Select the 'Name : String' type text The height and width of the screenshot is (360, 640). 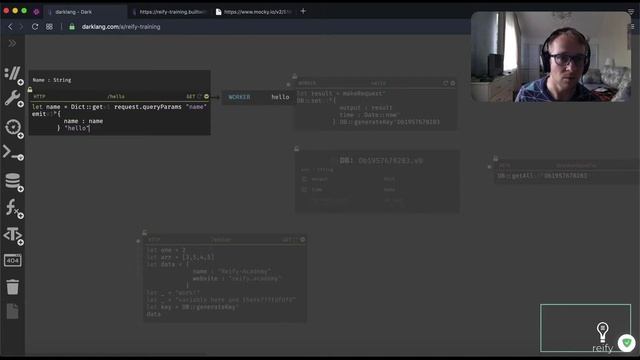pos(52,80)
